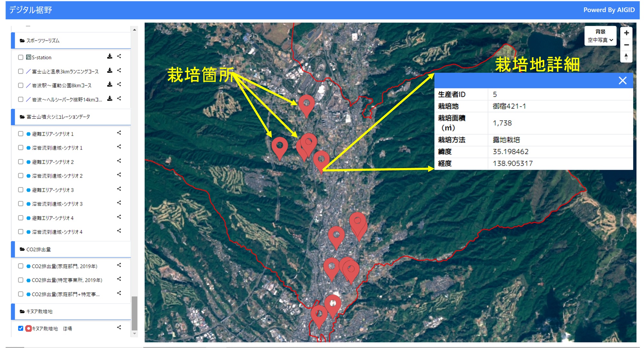The width and height of the screenshot is (644, 349).
Task: Enable the S-station layer checkbox
Action: pyautogui.click(x=21, y=57)
